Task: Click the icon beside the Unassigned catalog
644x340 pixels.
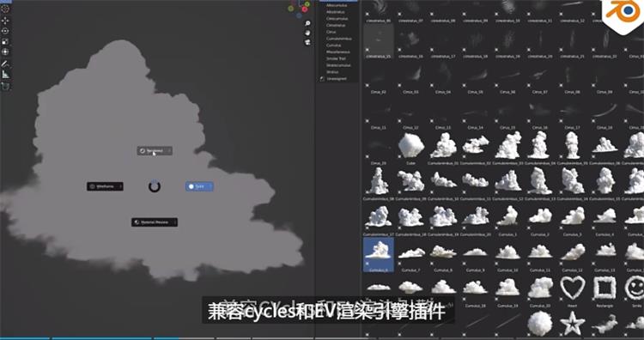Action: (x=322, y=78)
